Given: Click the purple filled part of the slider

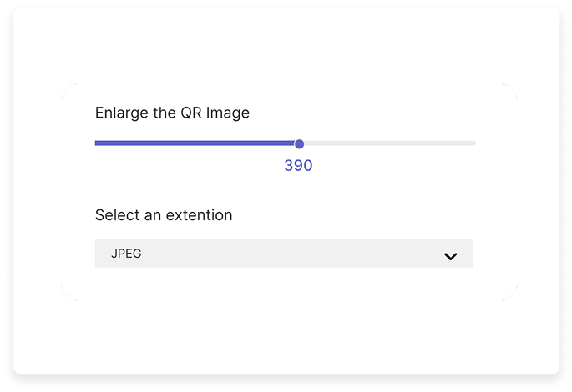Looking at the screenshot, I should pos(195,143).
